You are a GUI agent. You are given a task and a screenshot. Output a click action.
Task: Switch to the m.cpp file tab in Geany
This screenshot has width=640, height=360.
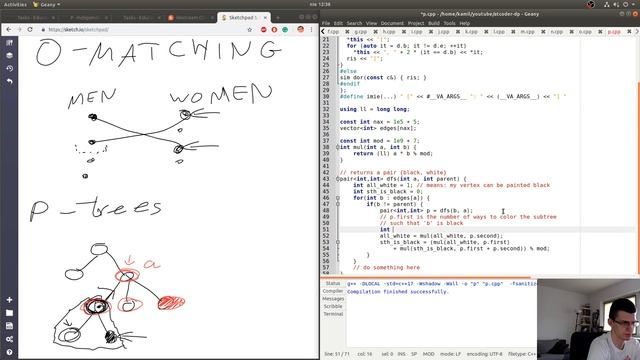tap(527, 31)
